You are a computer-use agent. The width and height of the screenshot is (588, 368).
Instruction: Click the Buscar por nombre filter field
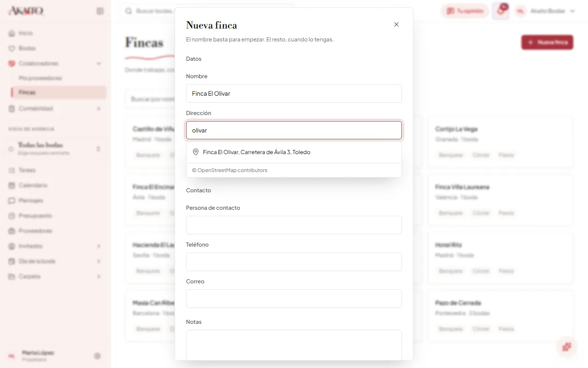tap(150, 99)
